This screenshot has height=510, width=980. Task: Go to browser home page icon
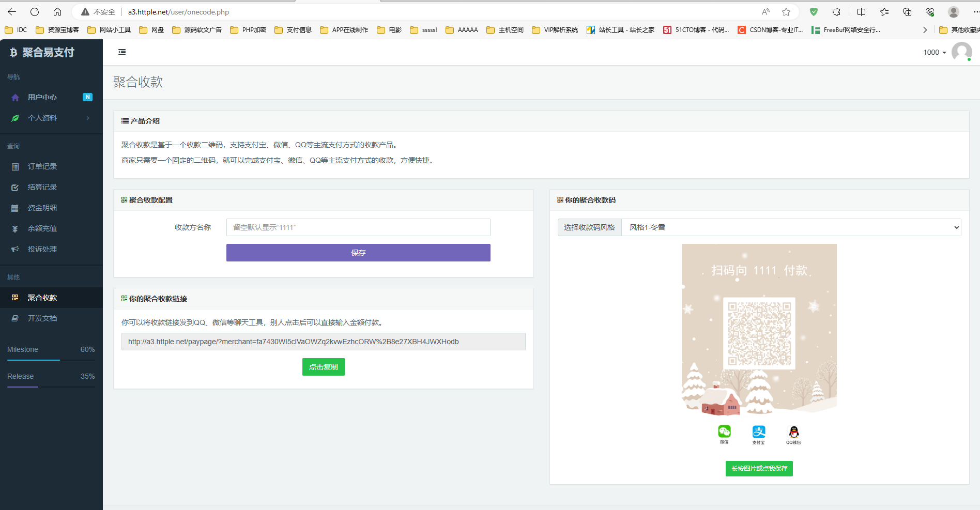click(x=57, y=12)
